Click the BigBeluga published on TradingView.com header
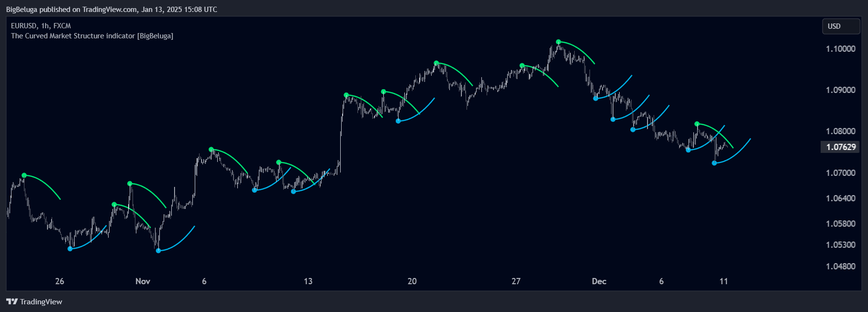Image resolution: width=868 pixels, height=312 pixels. coord(111,9)
